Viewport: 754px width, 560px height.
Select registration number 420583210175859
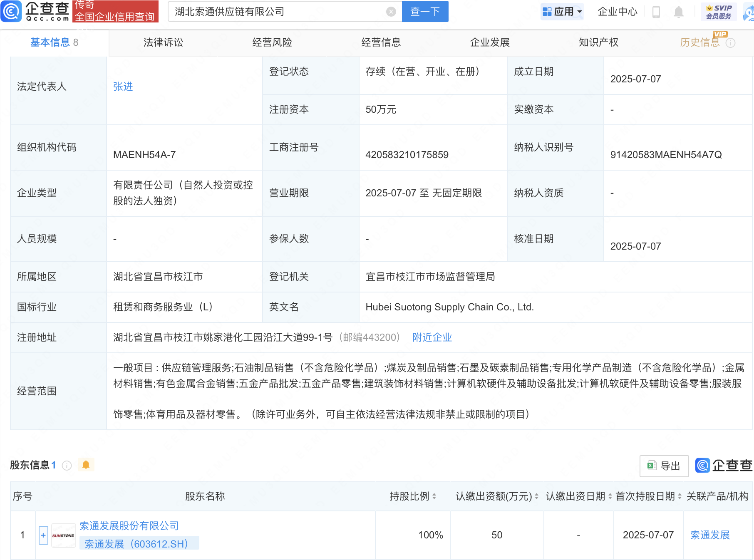(407, 155)
